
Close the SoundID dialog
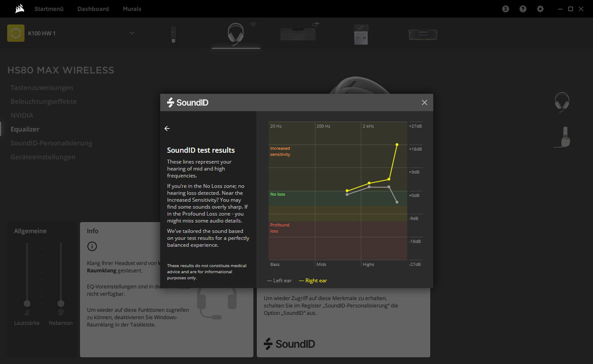coord(424,102)
